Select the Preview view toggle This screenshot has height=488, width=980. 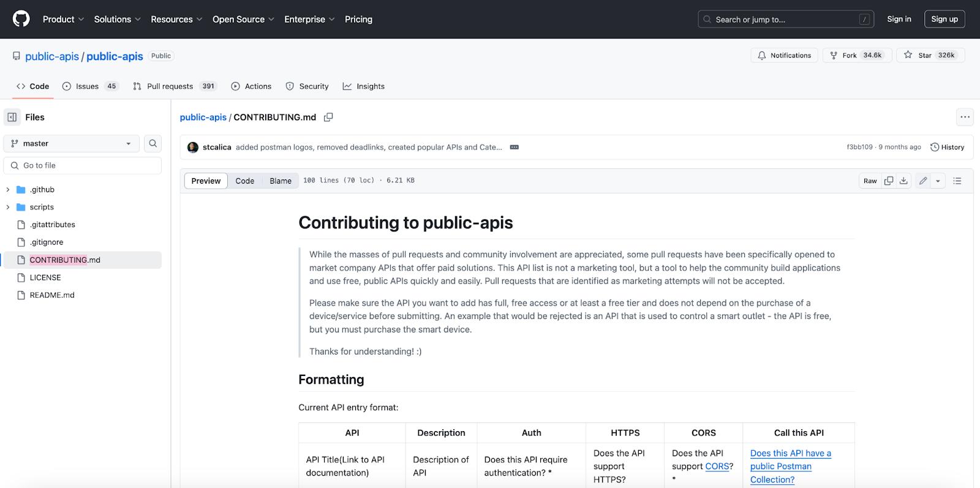click(x=206, y=181)
